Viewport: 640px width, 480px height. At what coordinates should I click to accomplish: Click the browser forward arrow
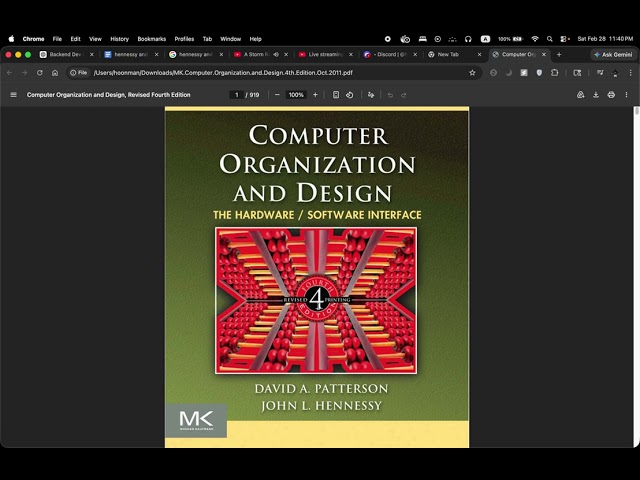click(24, 73)
